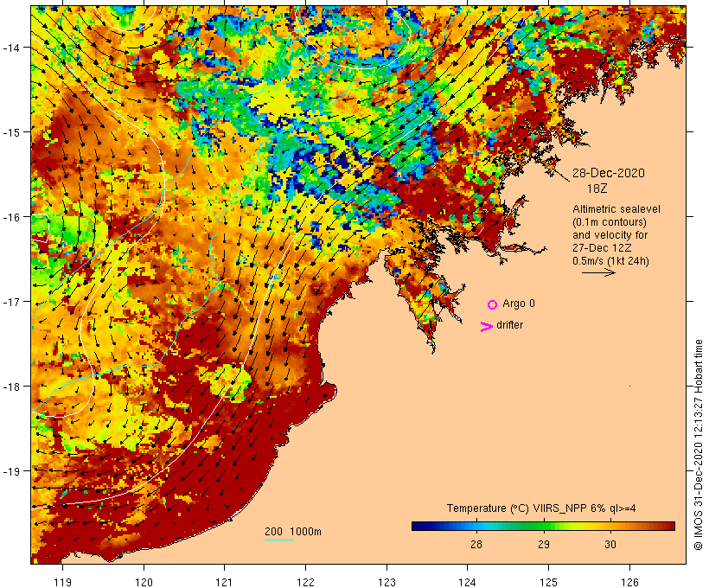
Task: Click the date label 28-Dec-2020
Action: (608, 173)
